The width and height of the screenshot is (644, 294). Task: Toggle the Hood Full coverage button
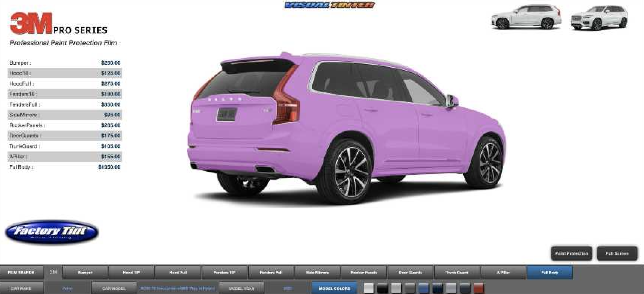coord(178,273)
